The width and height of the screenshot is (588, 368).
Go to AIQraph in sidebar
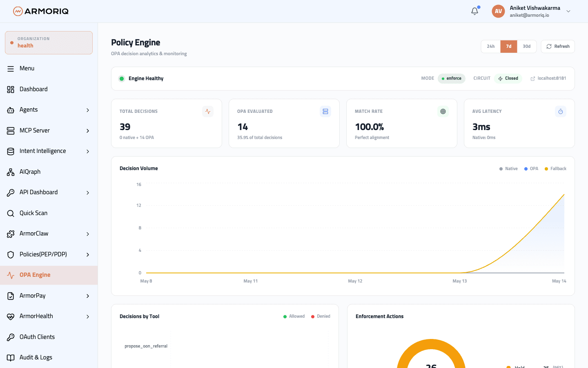(49, 172)
